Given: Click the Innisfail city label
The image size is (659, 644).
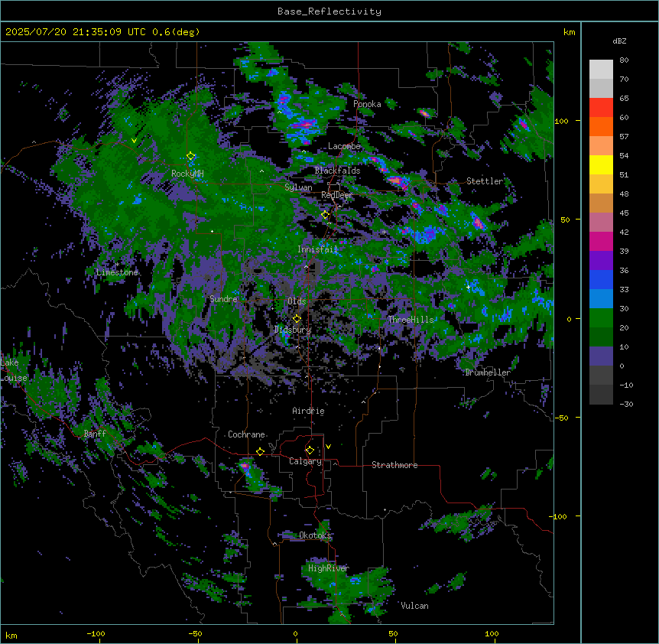Looking at the screenshot, I should (318, 249).
